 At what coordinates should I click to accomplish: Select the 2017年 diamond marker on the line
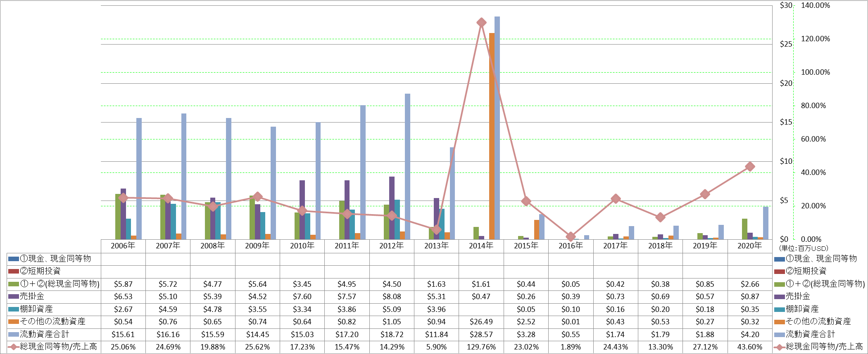click(x=616, y=199)
